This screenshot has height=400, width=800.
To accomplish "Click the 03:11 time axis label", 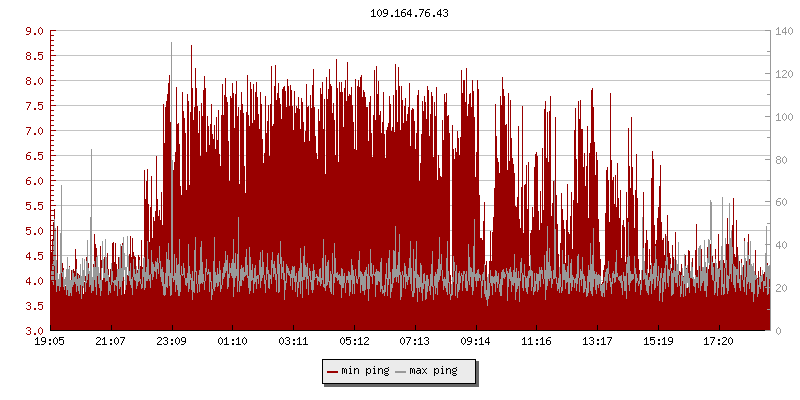I will (x=293, y=341).
